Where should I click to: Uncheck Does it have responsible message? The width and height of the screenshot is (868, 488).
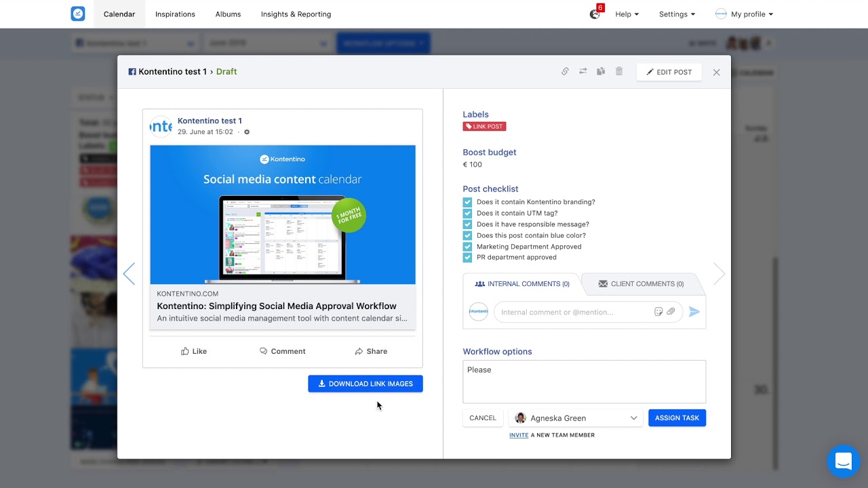(467, 224)
